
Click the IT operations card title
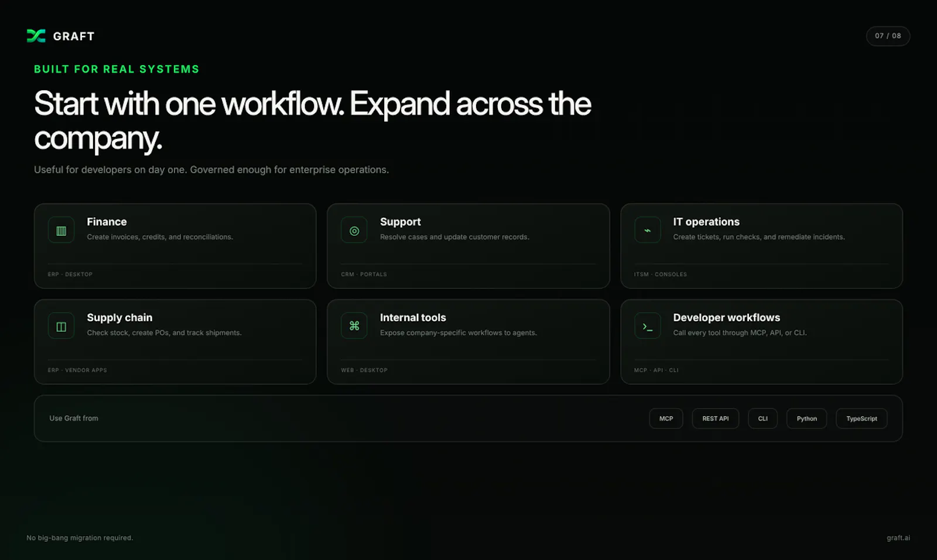click(x=706, y=222)
